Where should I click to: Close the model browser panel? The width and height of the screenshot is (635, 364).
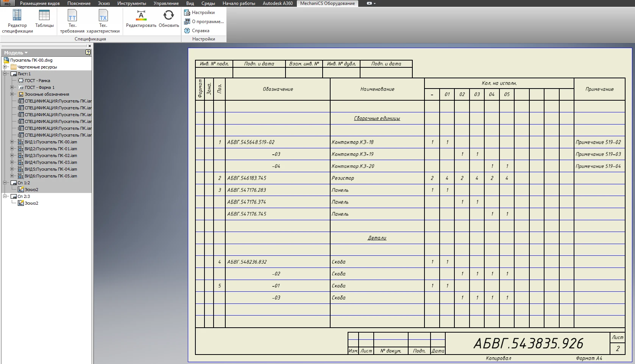pyautogui.click(x=90, y=46)
